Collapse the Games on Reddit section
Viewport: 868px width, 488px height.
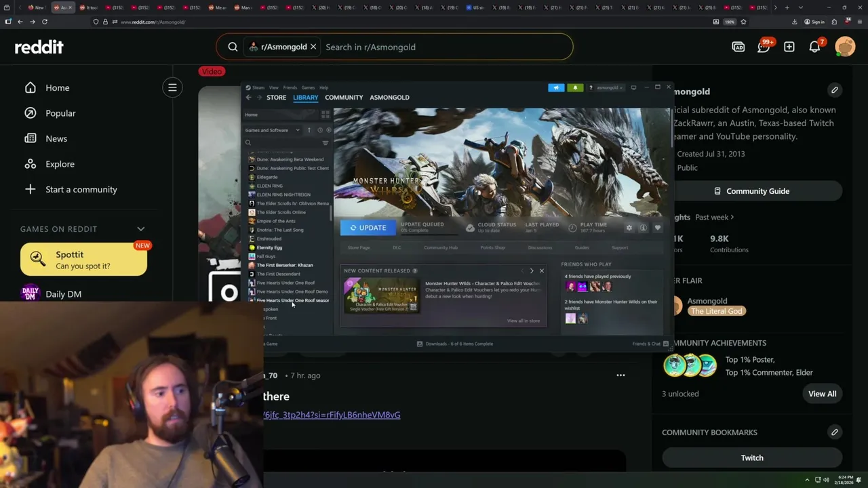[x=141, y=229]
